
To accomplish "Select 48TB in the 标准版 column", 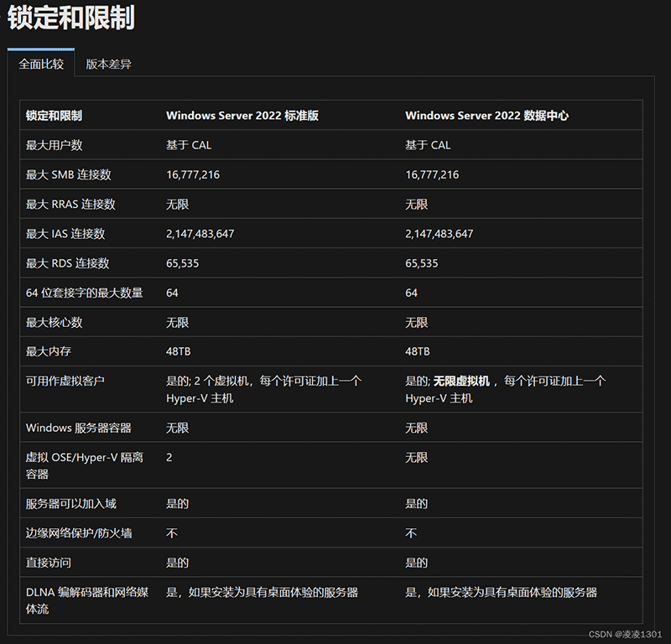I will 179,351.
